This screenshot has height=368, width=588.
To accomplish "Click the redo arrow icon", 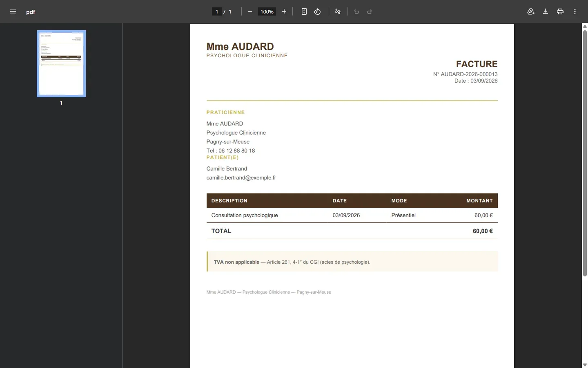I will point(370,11).
